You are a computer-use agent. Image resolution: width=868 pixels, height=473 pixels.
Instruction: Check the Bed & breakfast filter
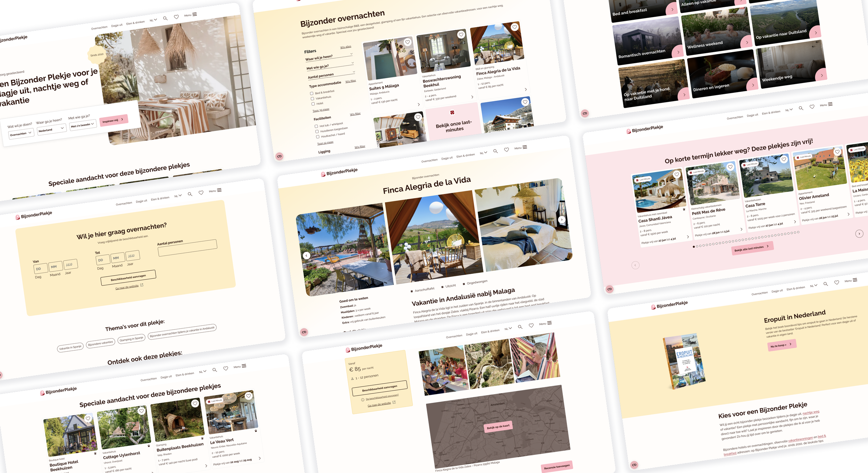pos(312,93)
